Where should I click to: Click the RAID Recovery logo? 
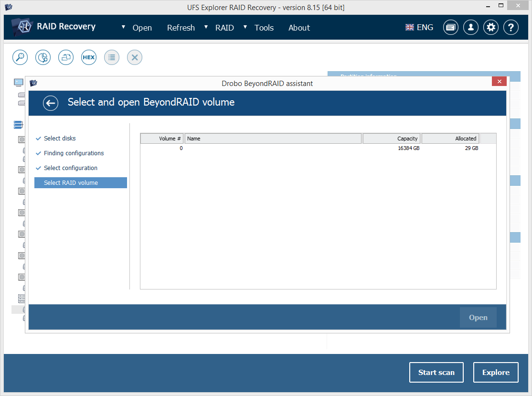(x=53, y=27)
